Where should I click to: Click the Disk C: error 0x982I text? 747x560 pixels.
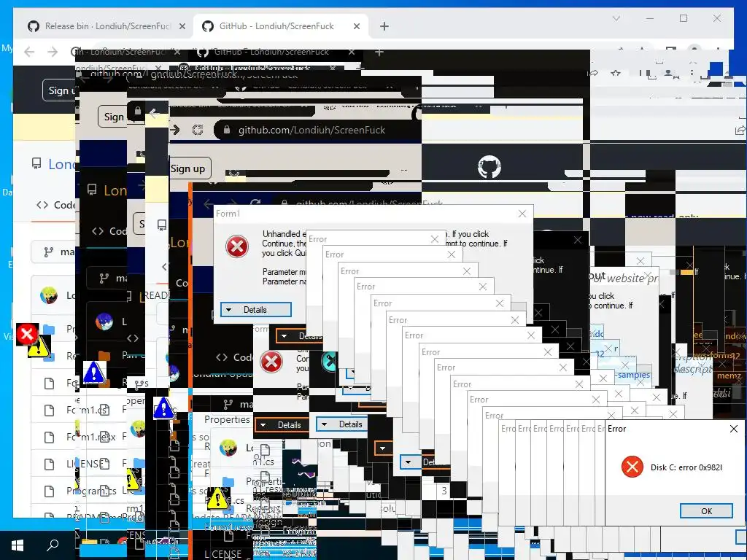click(686, 467)
